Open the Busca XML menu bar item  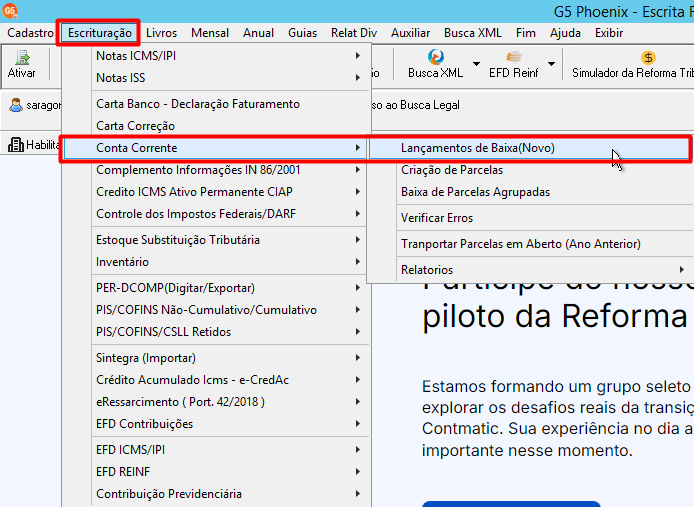coord(473,33)
